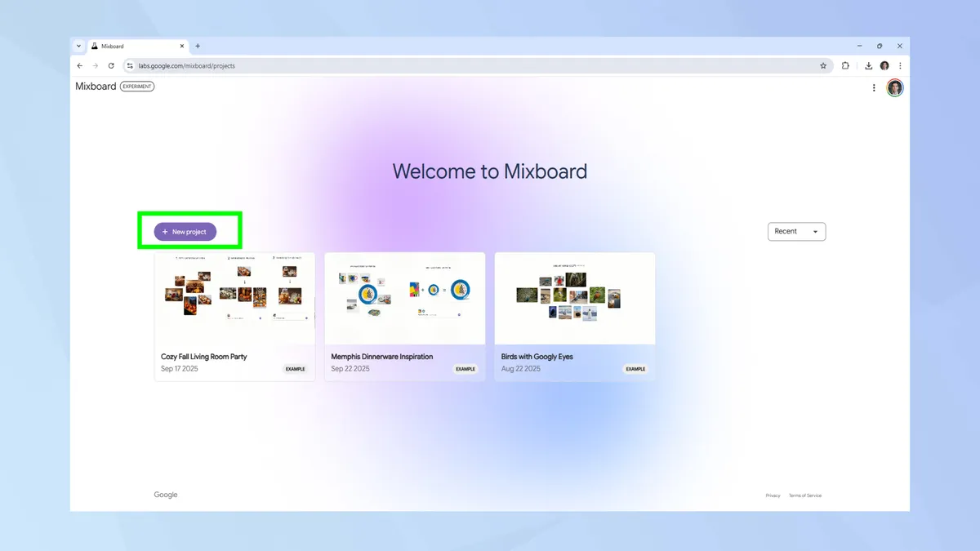Click the New project button

(185, 231)
